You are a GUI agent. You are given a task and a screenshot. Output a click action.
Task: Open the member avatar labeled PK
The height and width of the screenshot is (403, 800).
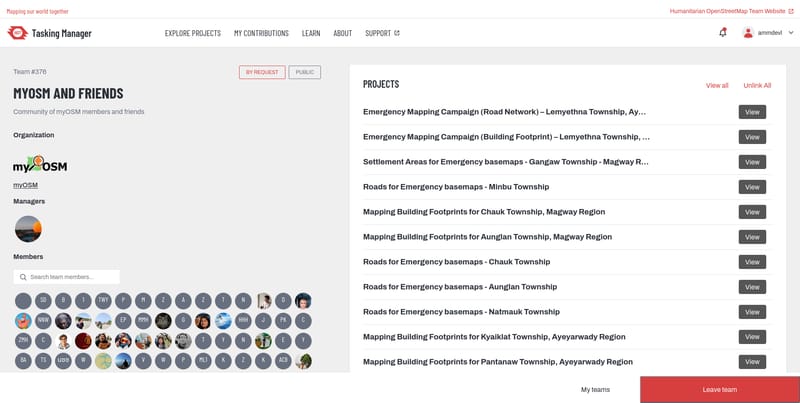[x=283, y=321]
